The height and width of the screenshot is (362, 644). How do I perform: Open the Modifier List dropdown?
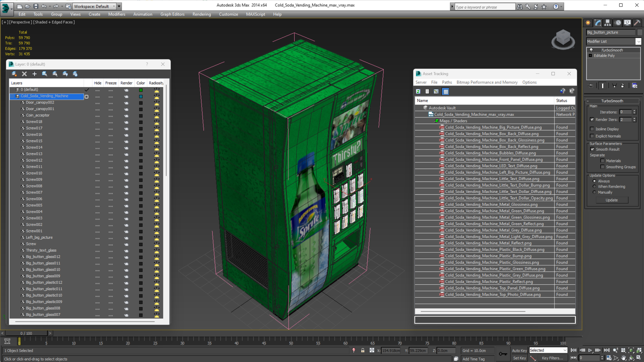(x=639, y=42)
